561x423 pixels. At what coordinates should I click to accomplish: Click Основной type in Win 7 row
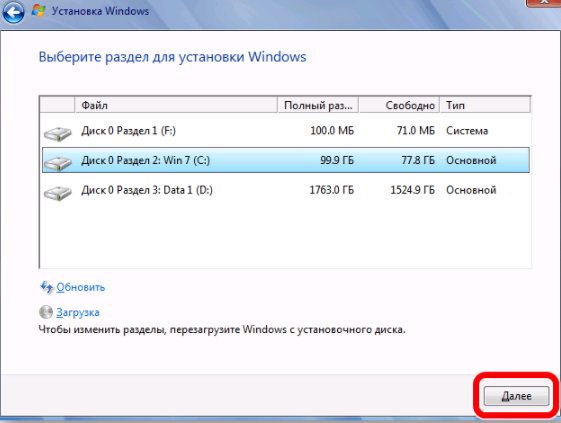(x=471, y=160)
